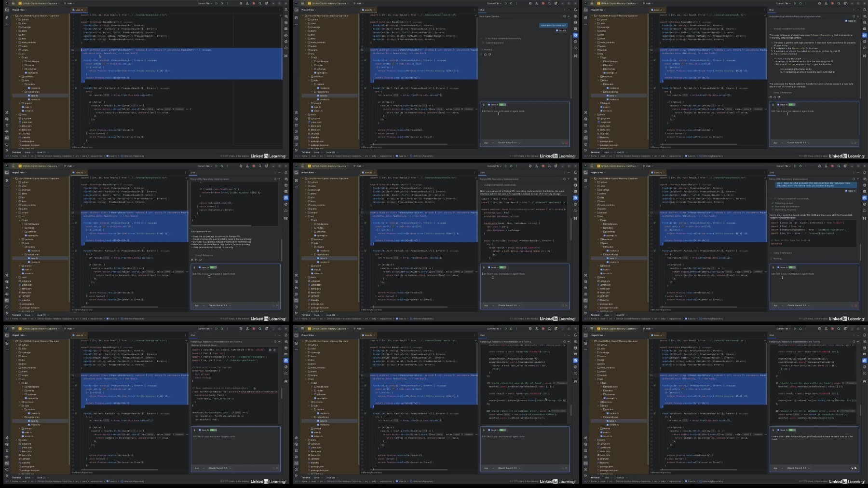Image resolution: width=868 pixels, height=488 pixels.
Task: Expand Project Files dropdown in window without Chat panel
Action: coord(19,10)
